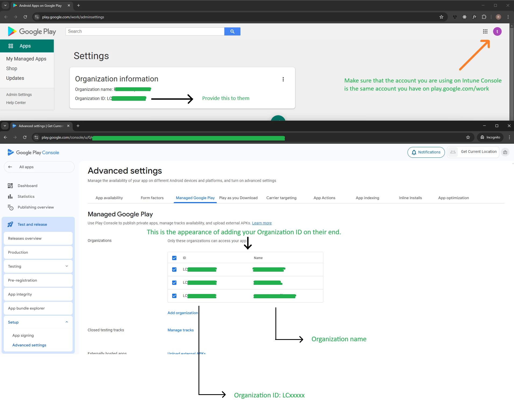Screen dimensions: 514x420
Task: Open App bundle explorer in sidebar
Action: [38, 308]
